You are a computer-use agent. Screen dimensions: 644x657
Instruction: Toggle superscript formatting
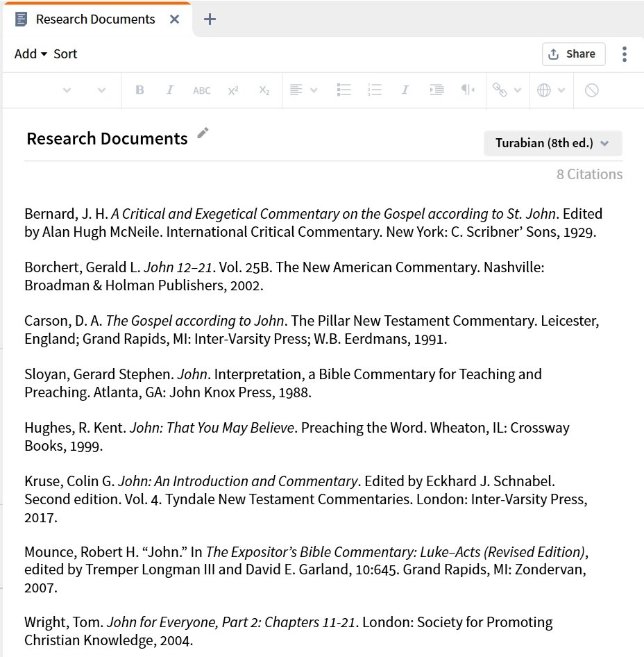click(x=233, y=90)
